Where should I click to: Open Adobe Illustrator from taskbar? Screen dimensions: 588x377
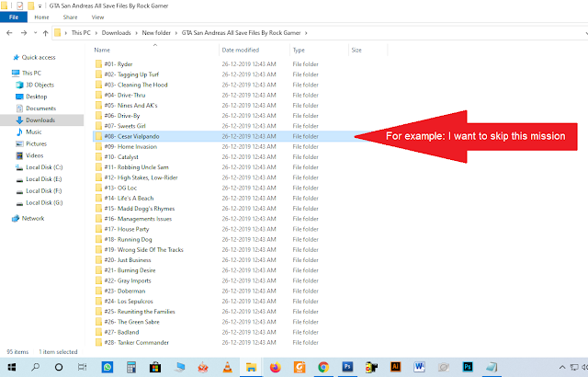click(395, 367)
